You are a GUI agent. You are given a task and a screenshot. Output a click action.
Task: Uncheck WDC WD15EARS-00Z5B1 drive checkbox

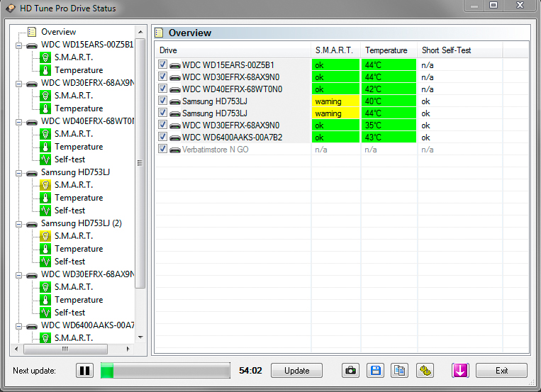[x=162, y=65]
